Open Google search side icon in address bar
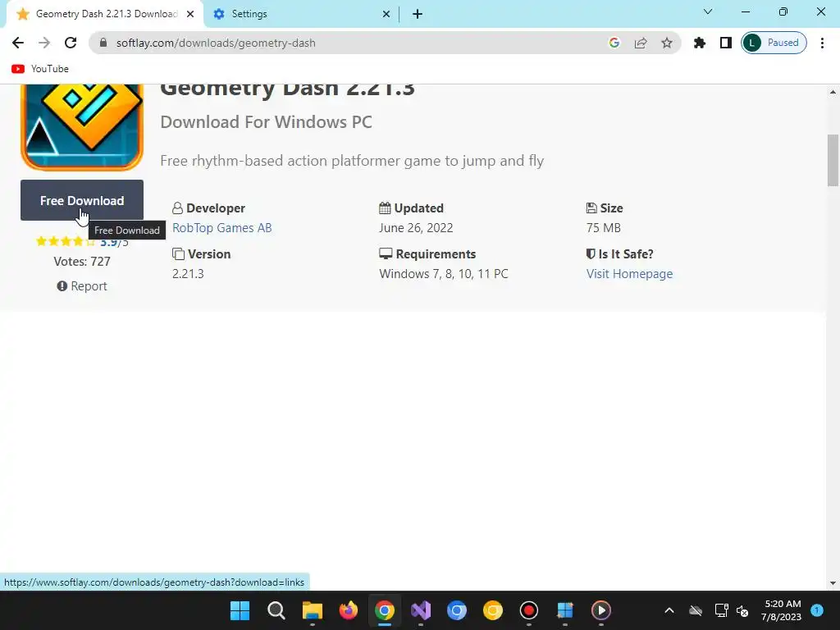The image size is (840, 630). coord(614,43)
